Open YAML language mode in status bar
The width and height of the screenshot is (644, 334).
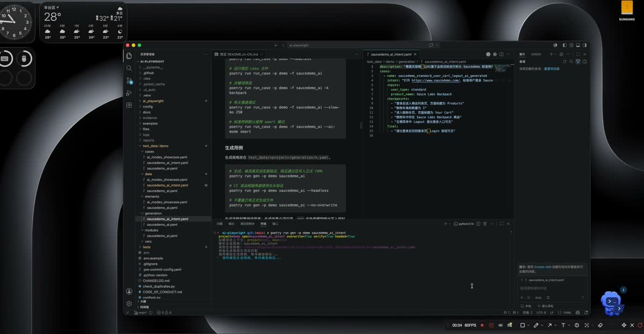[x=567, y=312]
